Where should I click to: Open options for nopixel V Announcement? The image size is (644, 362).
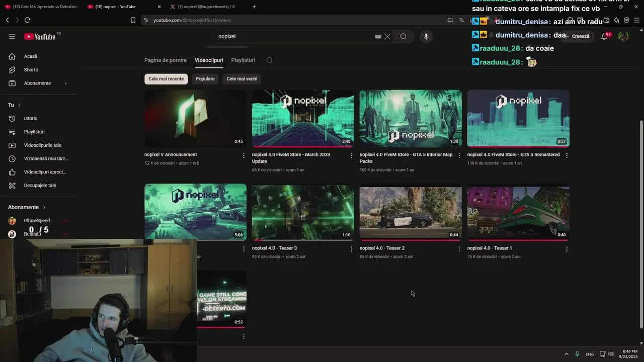pos(244,155)
